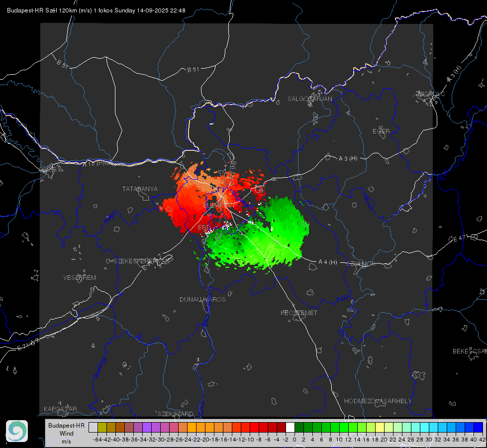The width and height of the screenshot is (487, 448).
Task: Click the BUDAPEST city label
Action: click(219, 206)
